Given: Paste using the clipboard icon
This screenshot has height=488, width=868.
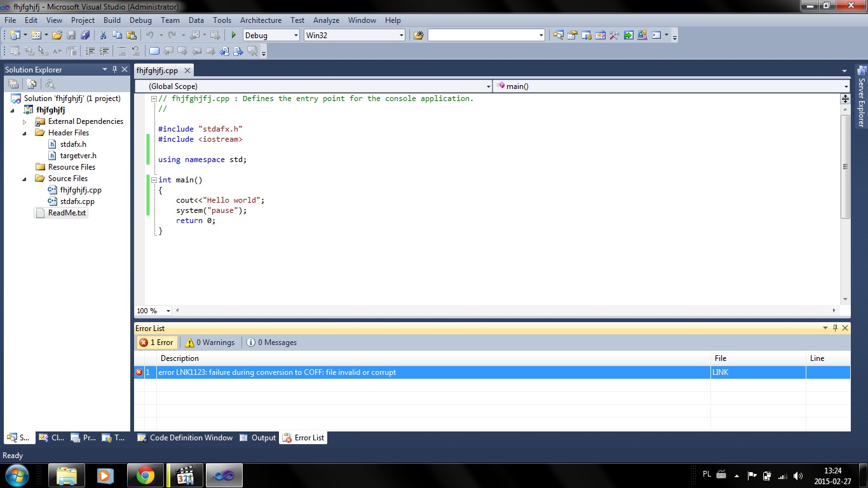Looking at the screenshot, I should click(x=132, y=35).
